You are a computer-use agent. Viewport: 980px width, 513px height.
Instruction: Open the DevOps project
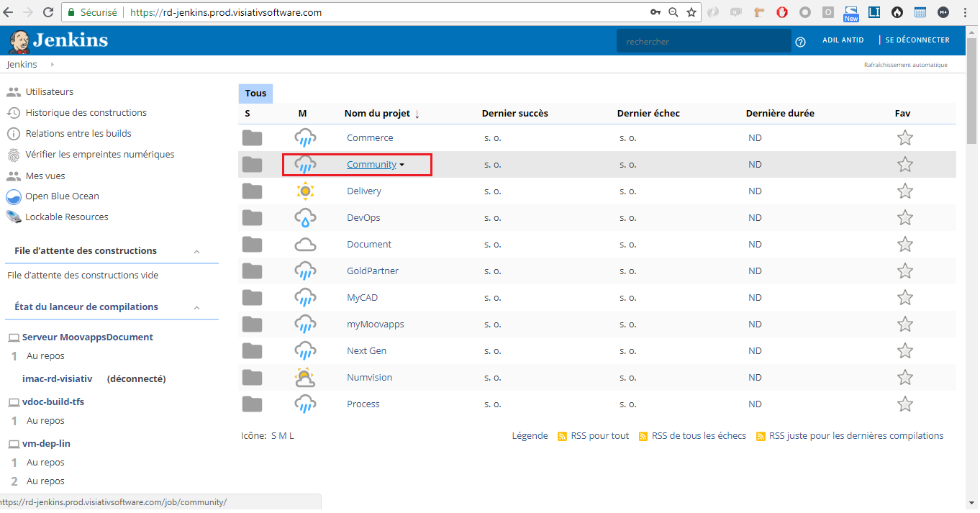click(363, 218)
